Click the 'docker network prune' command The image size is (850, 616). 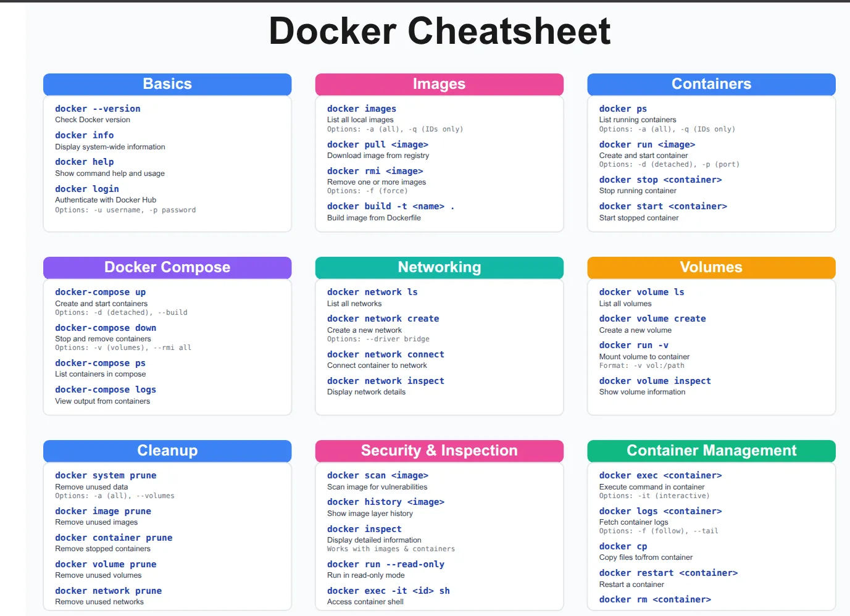tap(109, 591)
